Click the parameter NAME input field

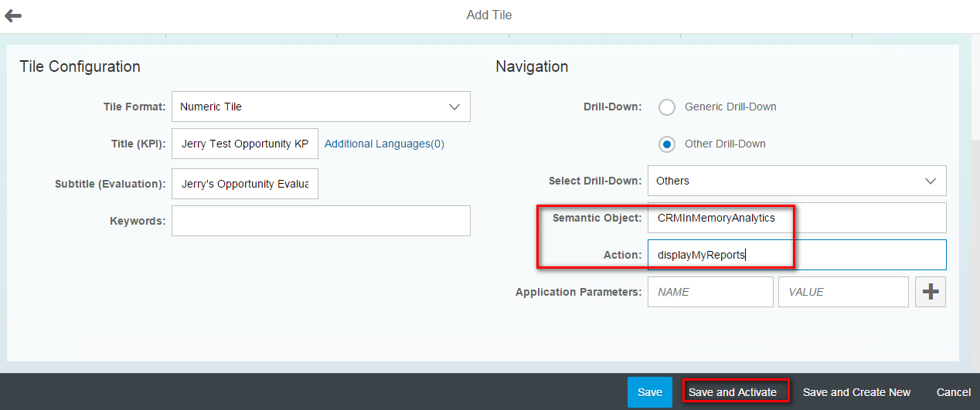[710, 292]
